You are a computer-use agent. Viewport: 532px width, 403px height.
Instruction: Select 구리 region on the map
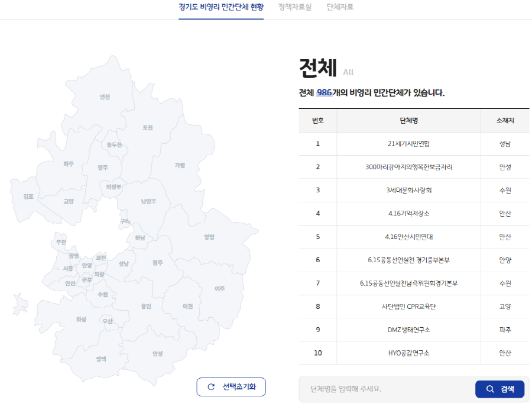125,221
